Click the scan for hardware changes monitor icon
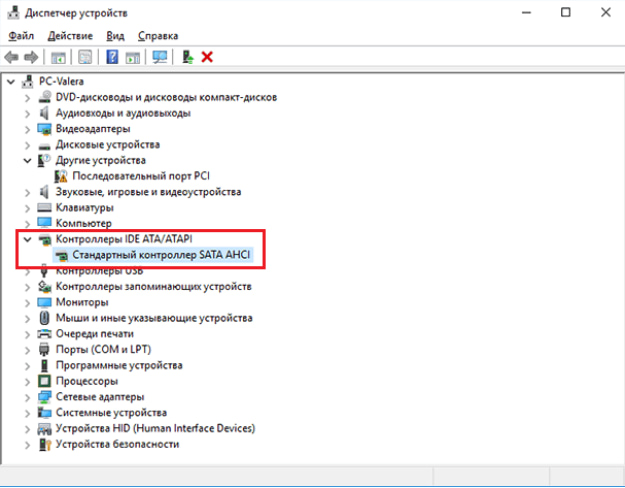 point(160,57)
